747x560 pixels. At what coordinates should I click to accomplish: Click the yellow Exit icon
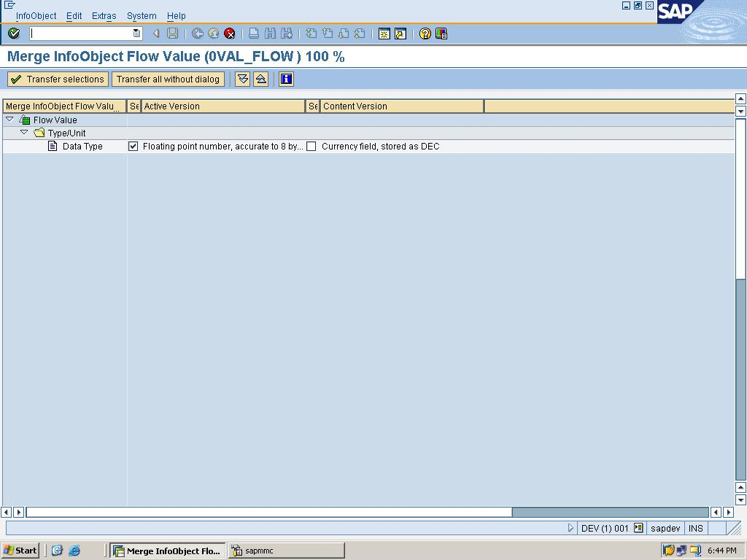click(x=214, y=34)
